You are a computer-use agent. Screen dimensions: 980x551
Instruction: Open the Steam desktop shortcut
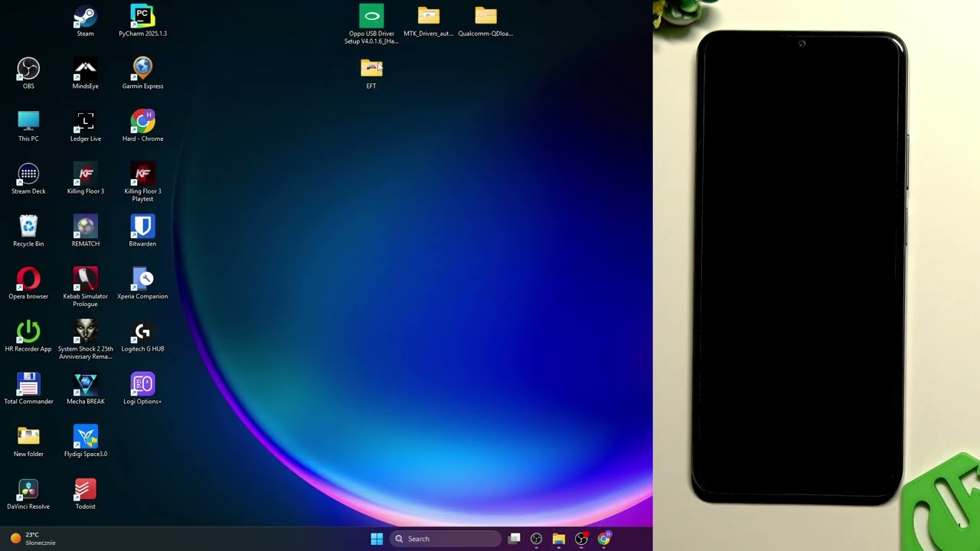pyautogui.click(x=85, y=21)
